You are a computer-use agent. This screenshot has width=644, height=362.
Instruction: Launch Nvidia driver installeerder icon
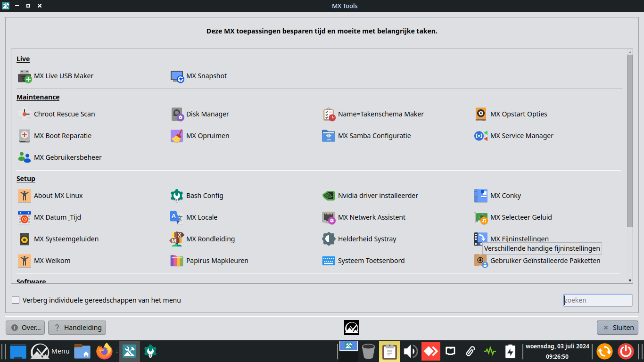[x=329, y=196]
